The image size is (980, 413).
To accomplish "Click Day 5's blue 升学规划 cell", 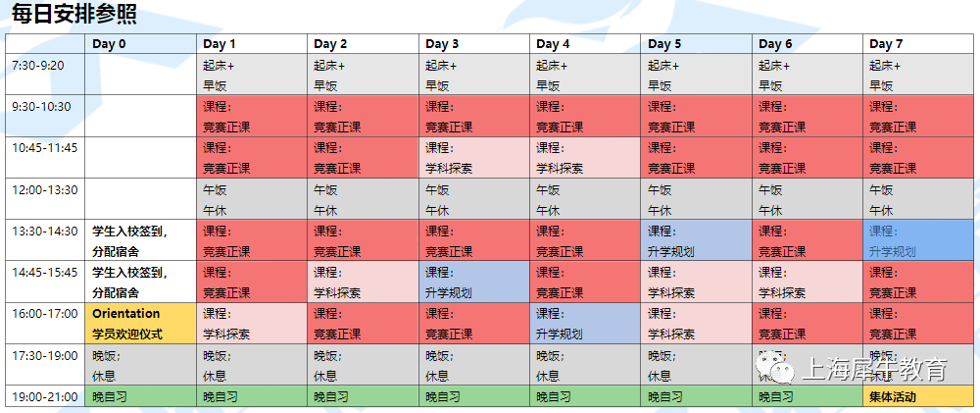I will pos(696,240).
